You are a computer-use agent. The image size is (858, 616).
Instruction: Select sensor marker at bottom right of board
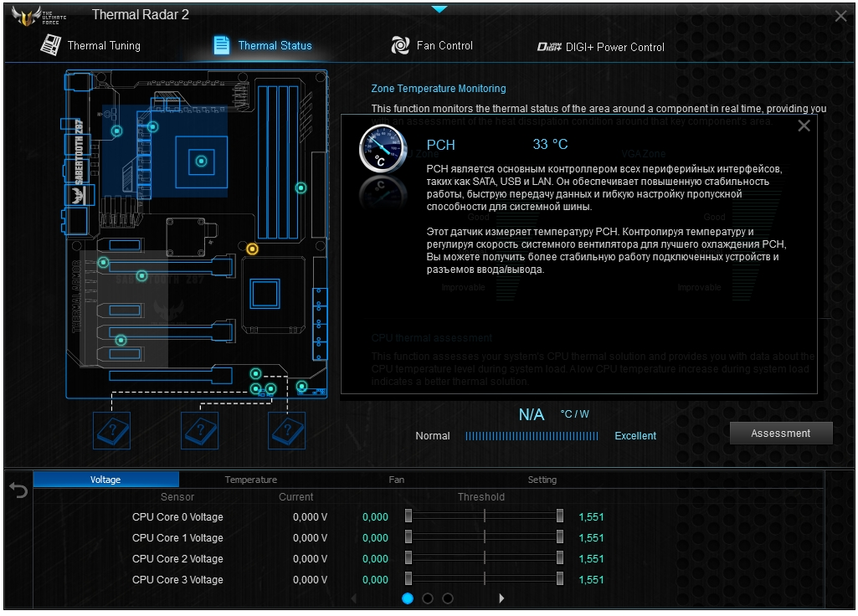pos(301,387)
